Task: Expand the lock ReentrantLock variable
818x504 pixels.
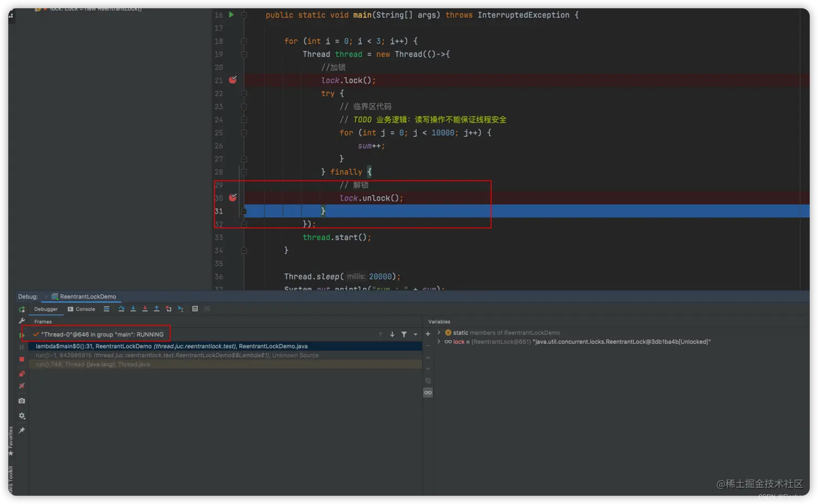Action: [439, 342]
